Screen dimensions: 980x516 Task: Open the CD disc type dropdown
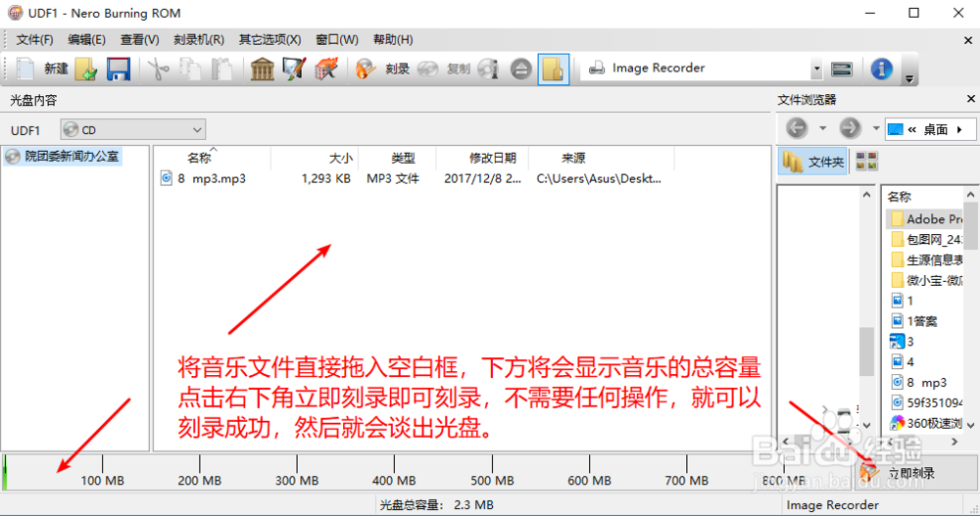pos(133,130)
